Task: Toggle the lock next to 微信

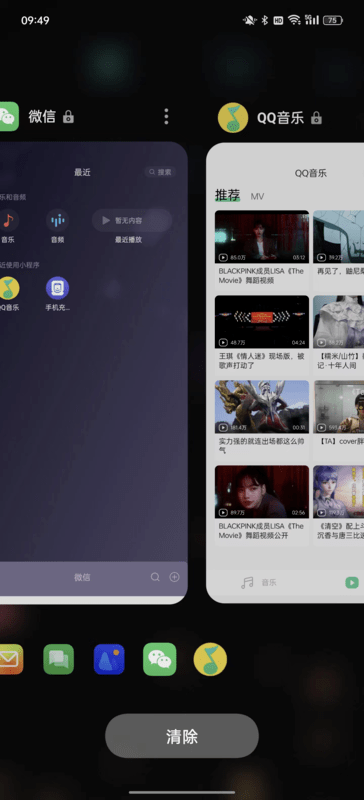Action: pos(68,117)
